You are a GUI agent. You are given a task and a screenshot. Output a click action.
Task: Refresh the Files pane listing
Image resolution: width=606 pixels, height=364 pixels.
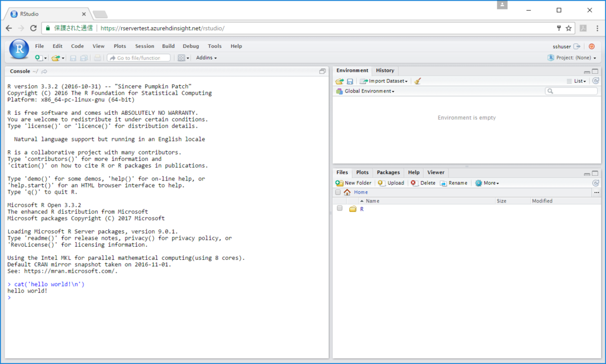595,183
